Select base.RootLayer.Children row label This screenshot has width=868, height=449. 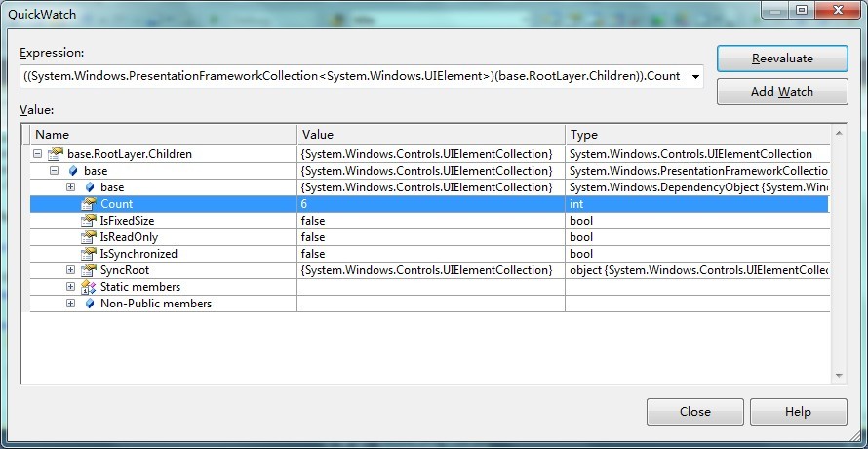tap(130, 154)
